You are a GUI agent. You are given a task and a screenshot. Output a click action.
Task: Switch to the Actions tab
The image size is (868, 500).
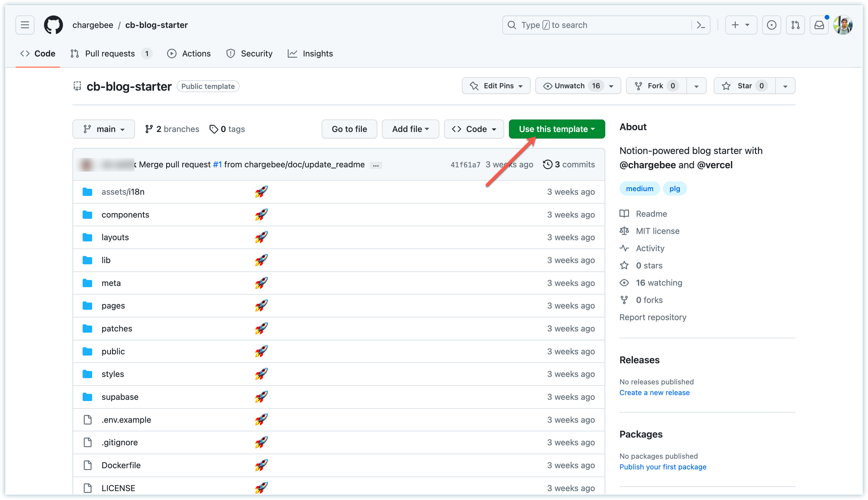(189, 54)
